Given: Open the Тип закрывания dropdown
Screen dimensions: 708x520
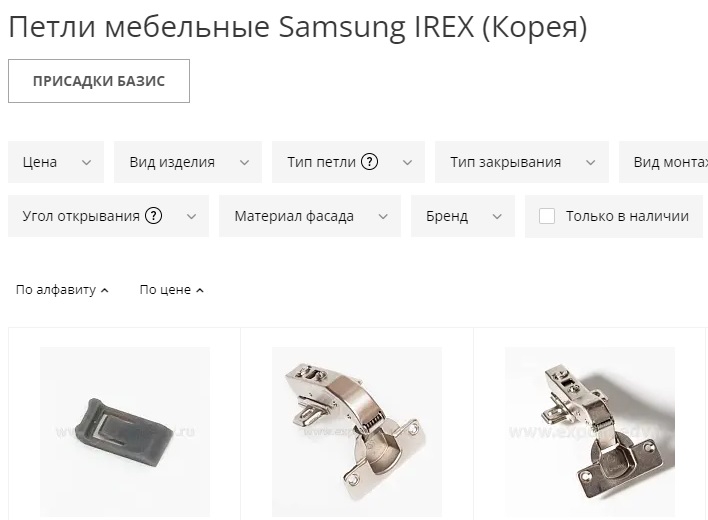Looking at the screenshot, I should [522, 162].
